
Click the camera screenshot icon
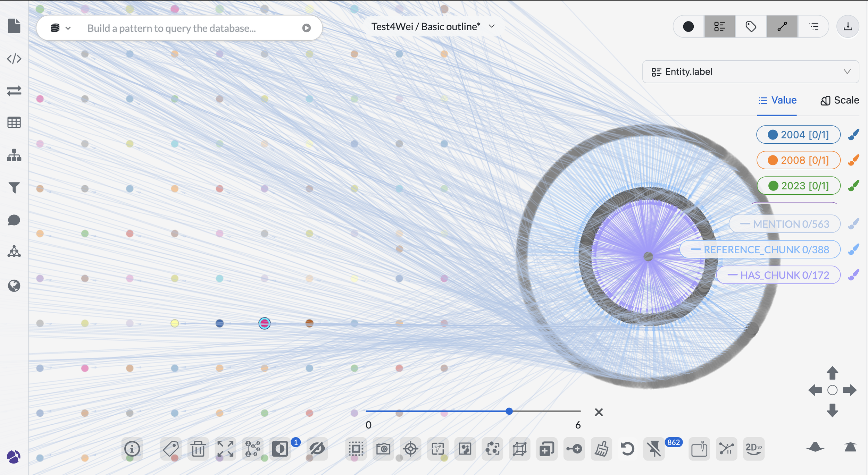383,449
